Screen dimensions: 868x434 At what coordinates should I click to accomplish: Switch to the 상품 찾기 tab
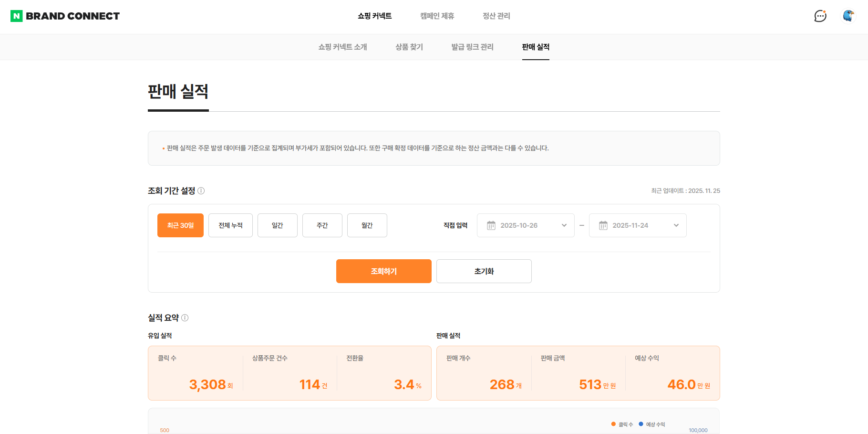pyautogui.click(x=409, y=47)
